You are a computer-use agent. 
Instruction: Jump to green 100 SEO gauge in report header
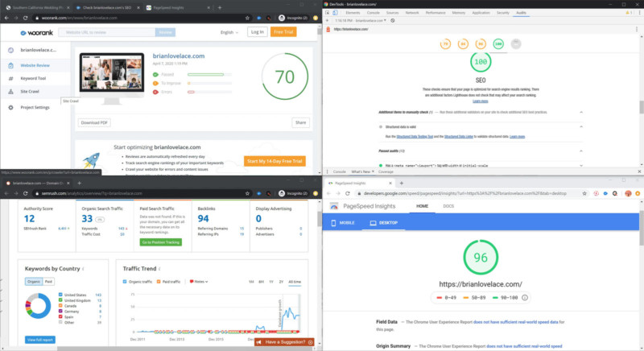[498, 44]
